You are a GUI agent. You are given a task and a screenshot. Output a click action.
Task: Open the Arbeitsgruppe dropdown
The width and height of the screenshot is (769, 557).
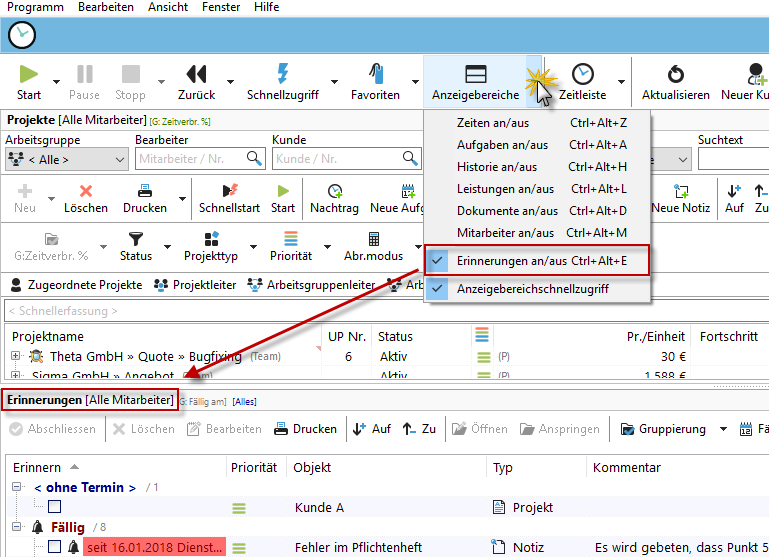click(x=66, y=159)
